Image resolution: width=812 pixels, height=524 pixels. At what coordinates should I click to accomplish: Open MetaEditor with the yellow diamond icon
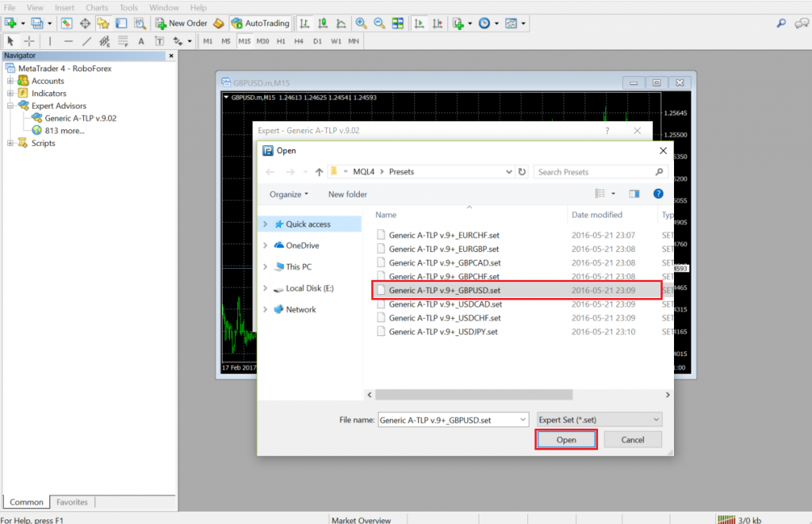click(x=219, y=23)
